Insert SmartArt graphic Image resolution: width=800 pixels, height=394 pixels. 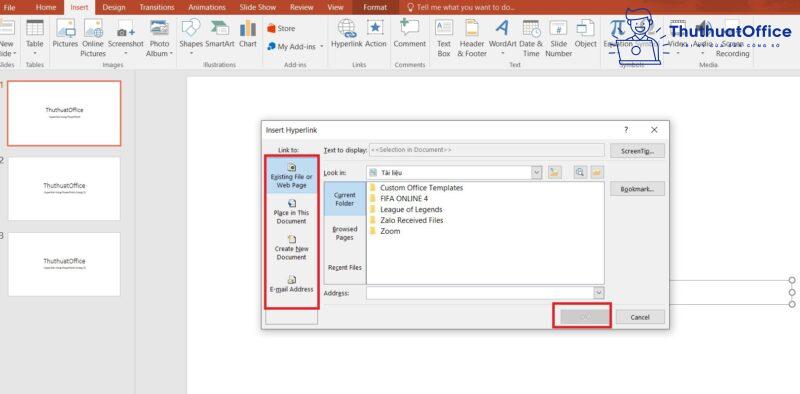click(x=219, y=34)
